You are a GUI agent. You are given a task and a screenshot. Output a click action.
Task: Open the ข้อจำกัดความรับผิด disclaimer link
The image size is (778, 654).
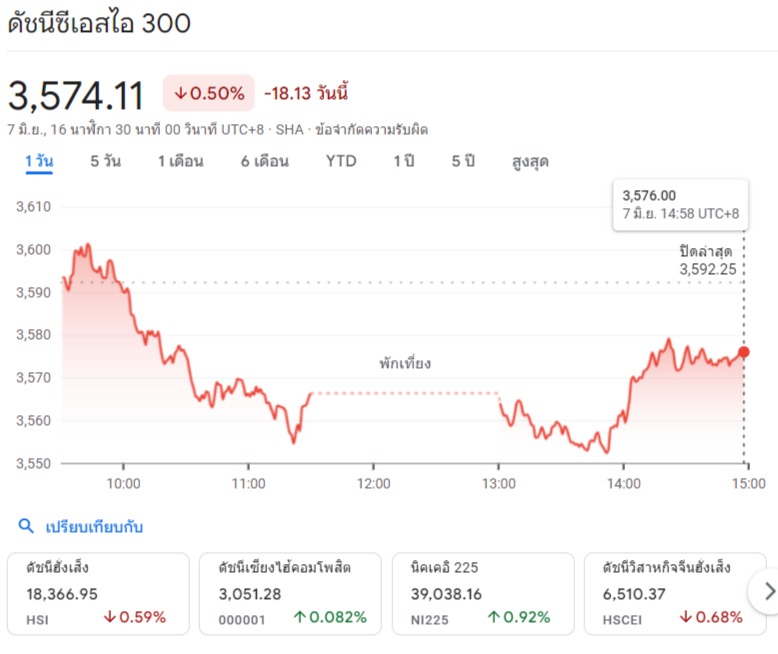(371, 129)
